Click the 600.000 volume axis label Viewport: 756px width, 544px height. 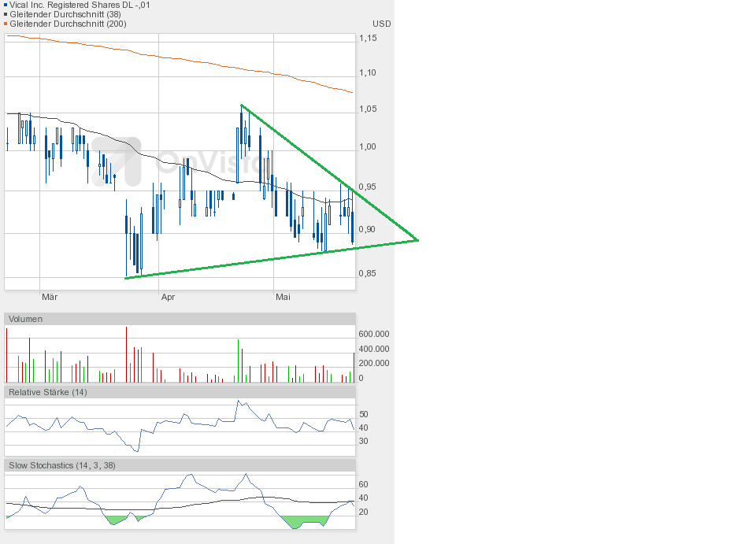(x=374, y=334)
